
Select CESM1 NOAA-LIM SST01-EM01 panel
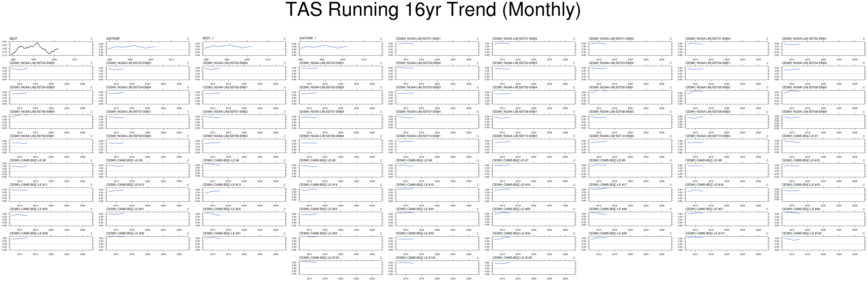437,49
